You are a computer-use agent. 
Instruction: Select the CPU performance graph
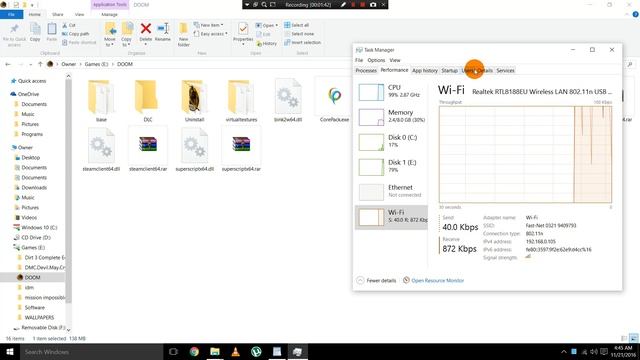click(391, 92)
